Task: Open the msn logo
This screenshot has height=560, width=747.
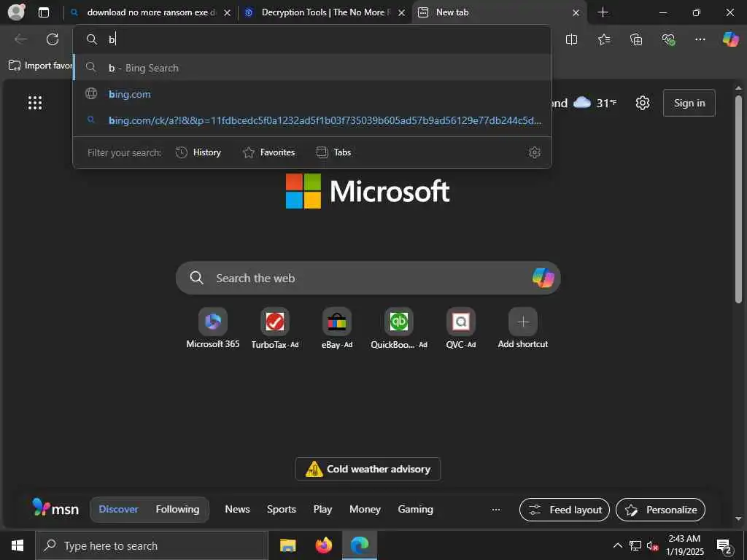Action: click(55, 508)
